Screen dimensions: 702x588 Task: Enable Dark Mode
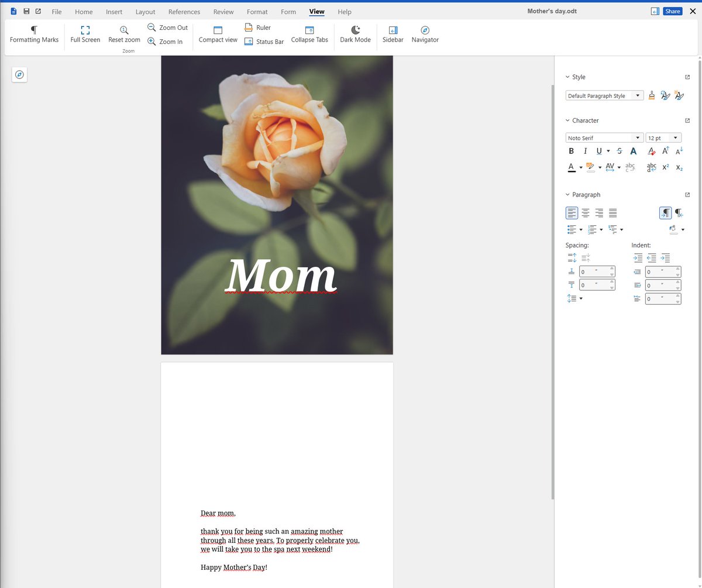355,35
